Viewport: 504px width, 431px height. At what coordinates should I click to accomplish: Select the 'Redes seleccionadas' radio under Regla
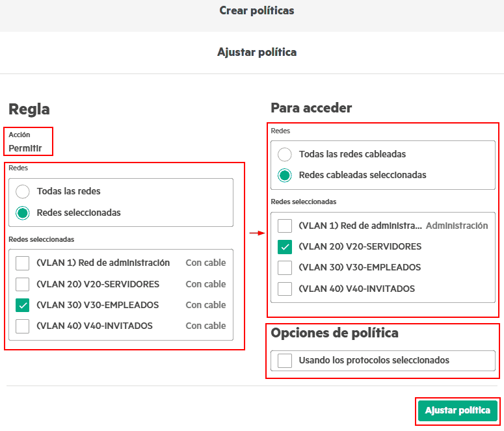pos(23,213)
